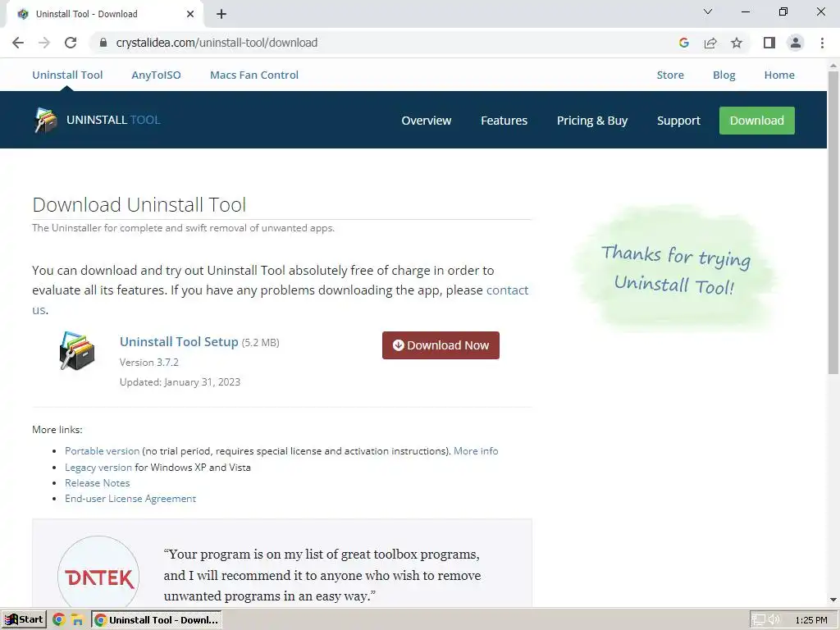Open the Windows Start menu
The width and height of the screenshot is (840, 630).
[x=24, y=620]
